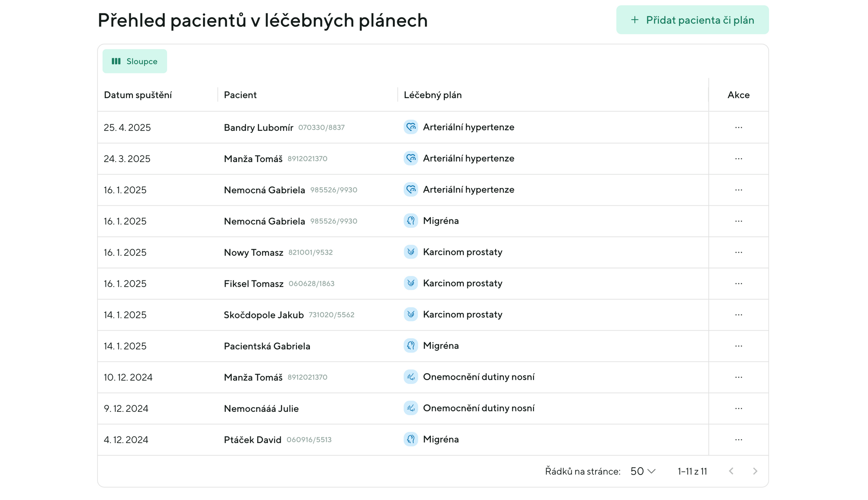
Task: Select the Karcinom prostaty icon for Fiksel Tomasz
Action: [411, 283]
